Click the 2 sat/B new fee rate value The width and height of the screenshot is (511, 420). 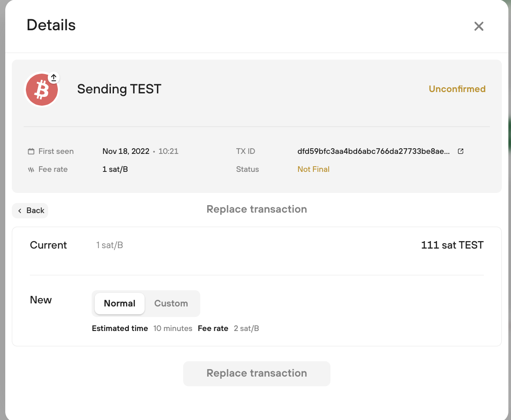click(x=246, y=328)
